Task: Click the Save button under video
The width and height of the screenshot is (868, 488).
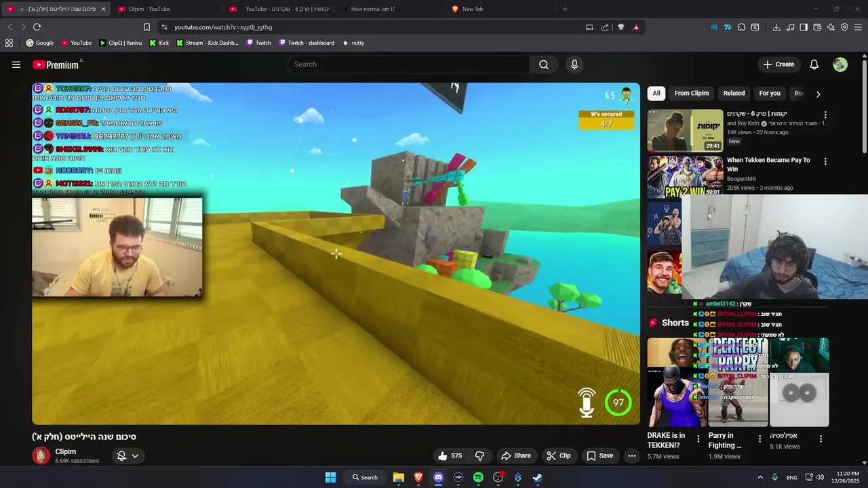Action: click(x=599, y=455)
